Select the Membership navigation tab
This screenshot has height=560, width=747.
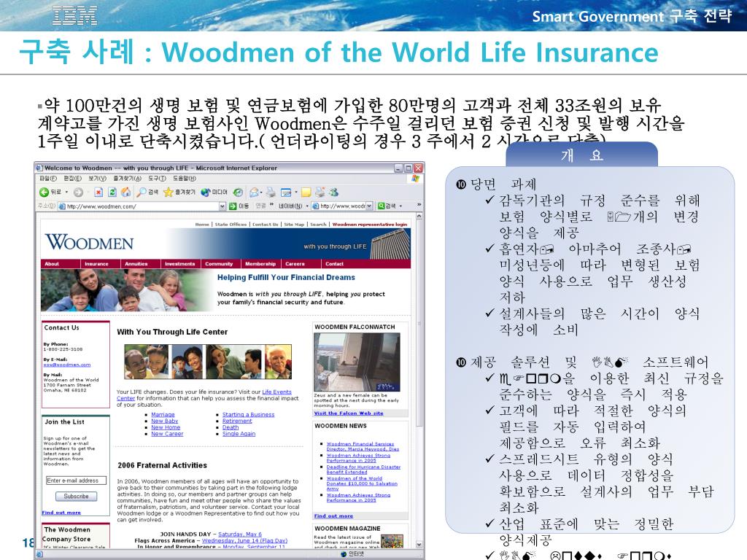[x=260, y=264]
